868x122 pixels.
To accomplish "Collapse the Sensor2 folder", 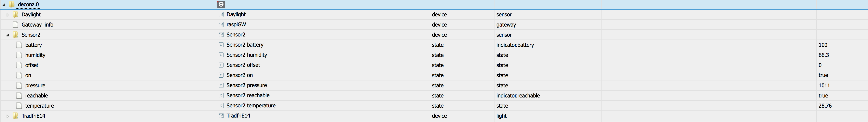I will 8,35.
